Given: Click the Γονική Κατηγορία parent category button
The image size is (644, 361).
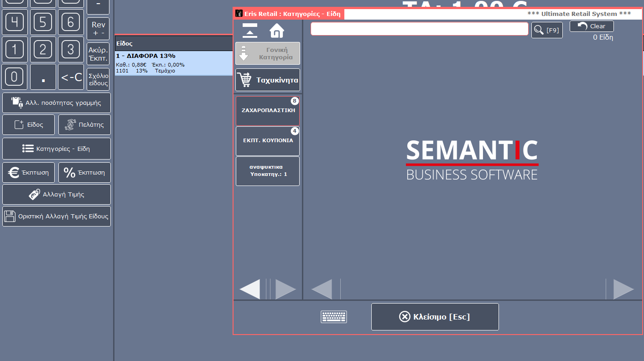Looking at the screenshot, I should tap(268, 53).
